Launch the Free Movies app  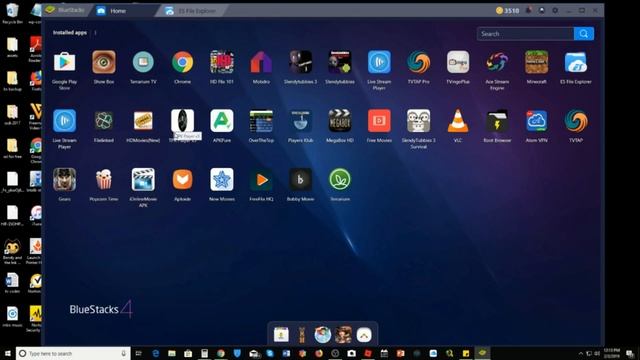(x=379, y=121)
